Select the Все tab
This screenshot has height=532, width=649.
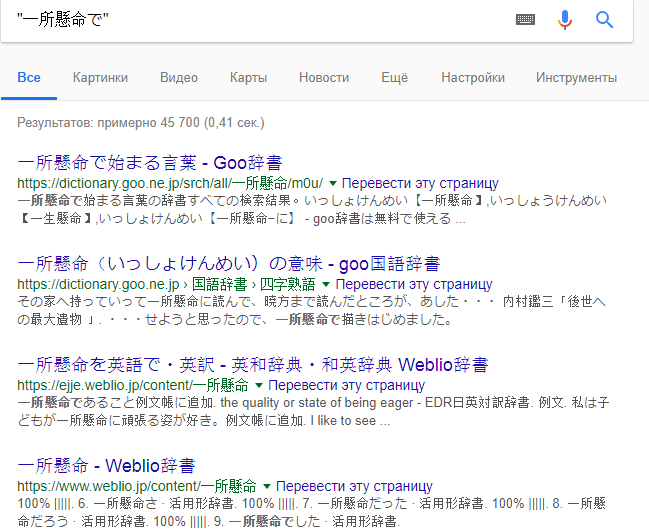tap(29, 77)
